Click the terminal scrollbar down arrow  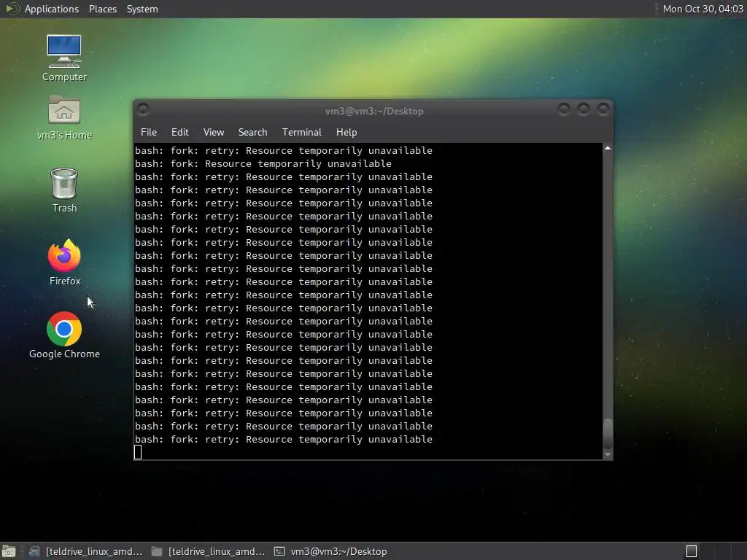pyautogui.click(x=608, y=455)
